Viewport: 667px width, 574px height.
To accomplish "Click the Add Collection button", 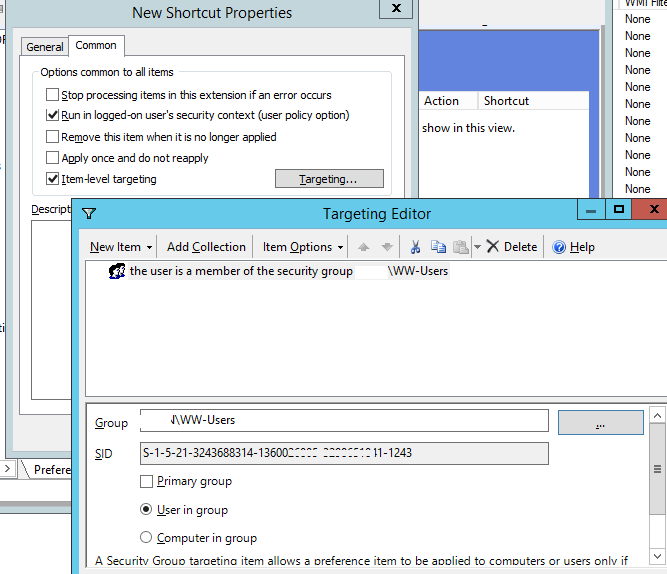I will click(x=206, y=247).
